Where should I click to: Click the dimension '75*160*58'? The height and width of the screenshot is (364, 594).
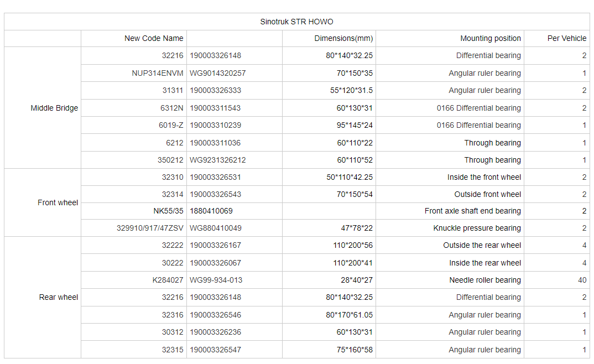point(355,350)
